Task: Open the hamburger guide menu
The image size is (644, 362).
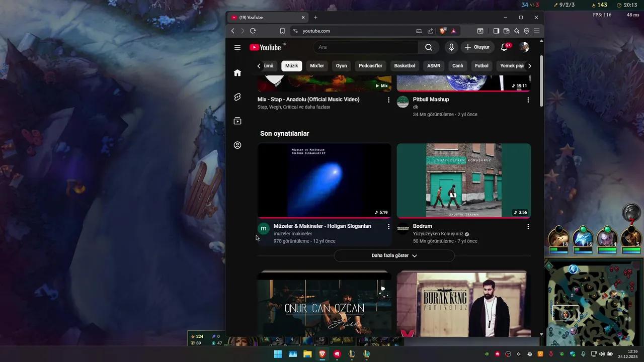Action: 237,47
